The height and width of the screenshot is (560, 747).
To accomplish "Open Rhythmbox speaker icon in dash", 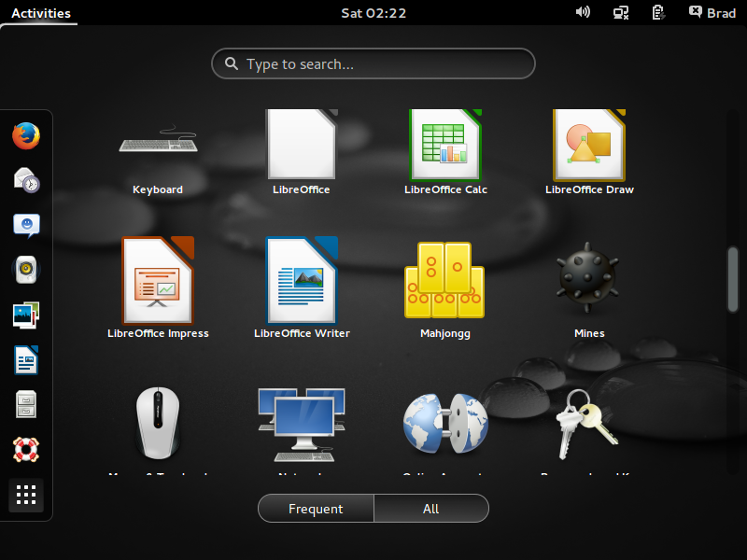I will 26,270.
